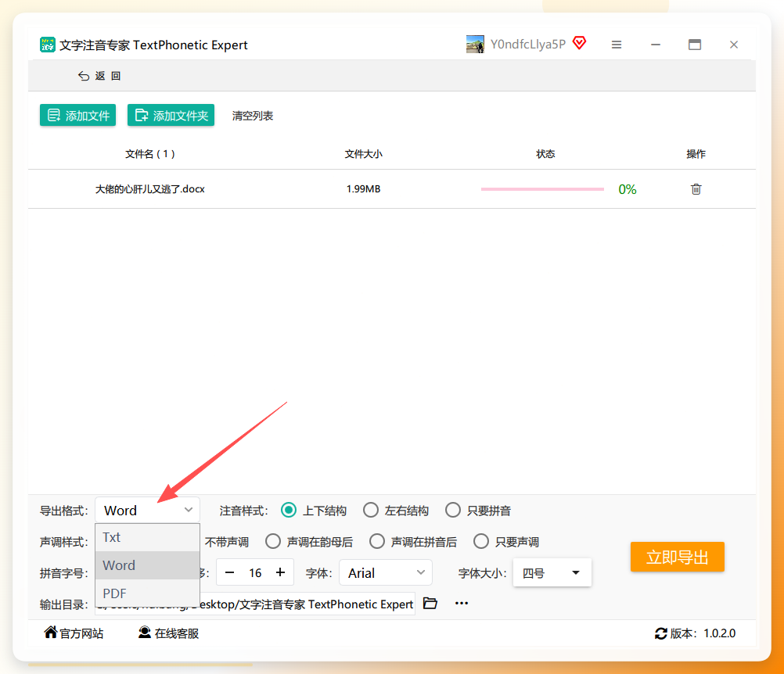
Task: Click the red VIP heart badge
Action: pyautogui.click(x=580, y=43)
